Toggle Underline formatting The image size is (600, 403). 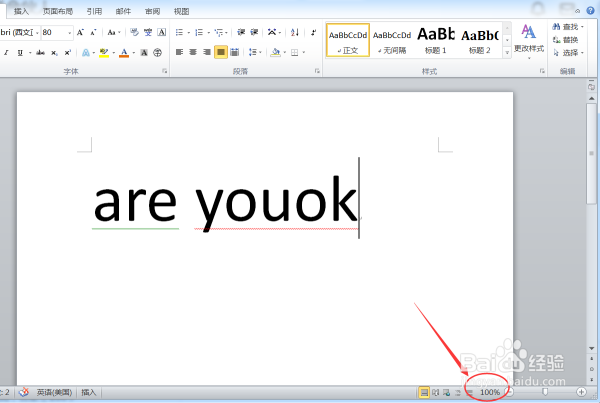[20, 52]
